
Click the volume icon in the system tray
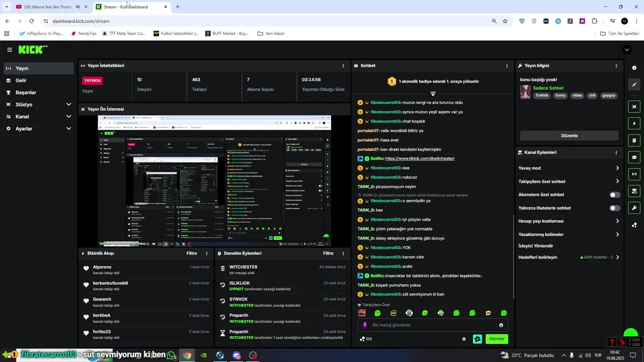[x=588, y=355]
